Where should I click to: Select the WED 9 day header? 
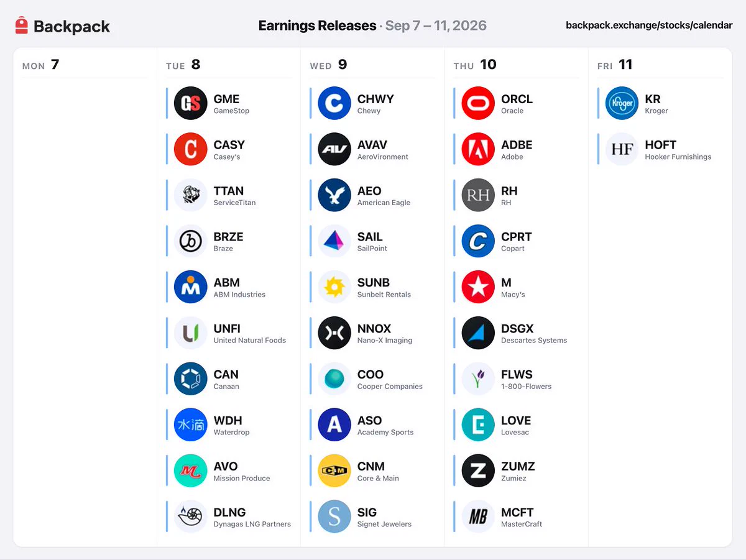click(328, 65)
